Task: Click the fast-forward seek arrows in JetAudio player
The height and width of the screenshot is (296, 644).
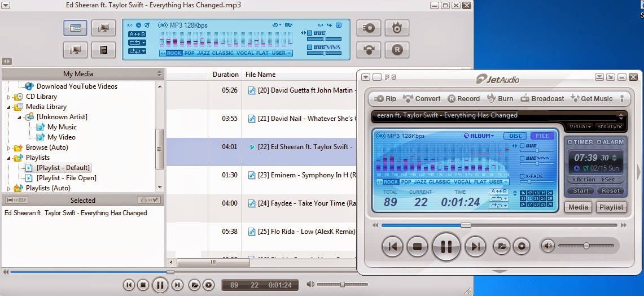Action: pos(624,225)
